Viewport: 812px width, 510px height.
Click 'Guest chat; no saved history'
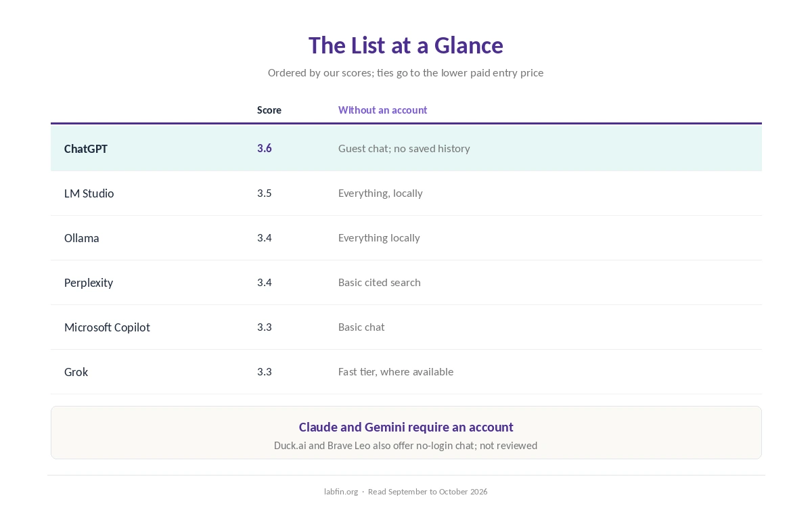click(404, 148)
